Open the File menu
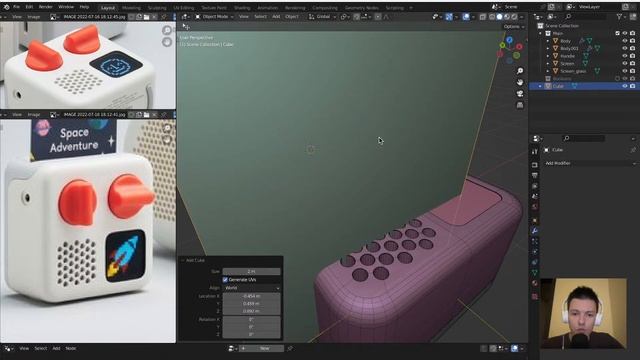 pyautogui.click(x=16, y=7)
